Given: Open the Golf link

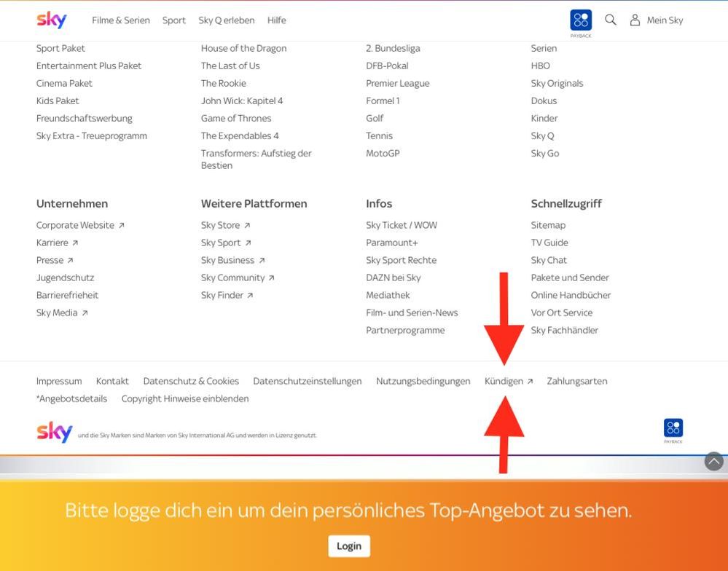Looking at the screenshot, I should 375,118.
